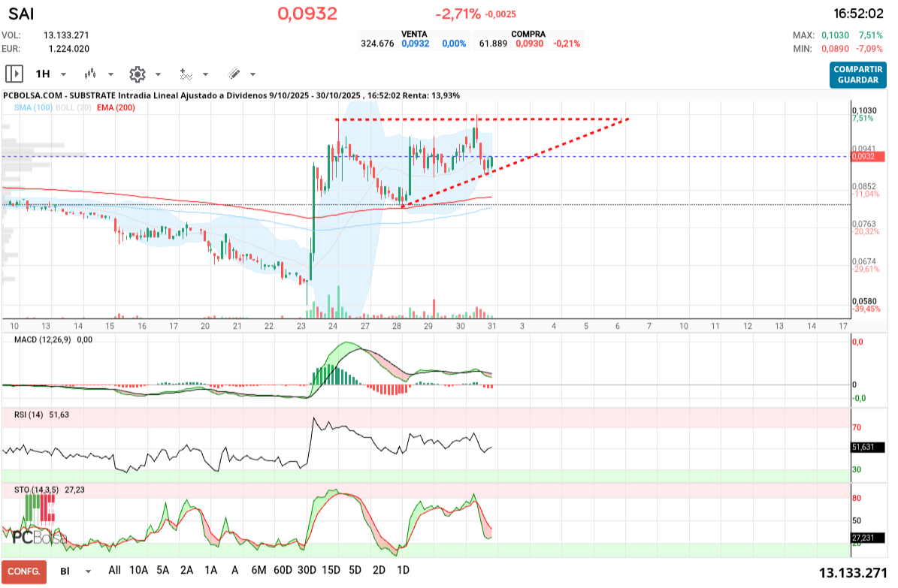Image resolution: width=898 pixels, height=588 pixels.
Task: Select the candlestick chart type icon
Action: (90, 74)
